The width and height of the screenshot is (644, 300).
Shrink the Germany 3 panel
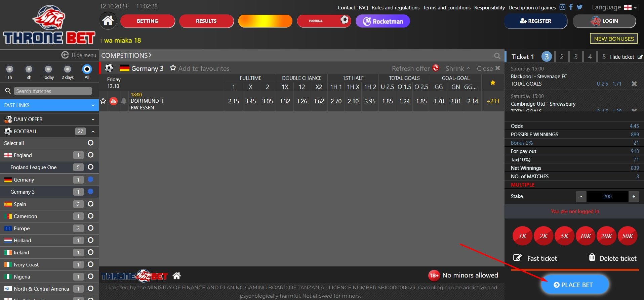pyautogui.click(x=458, y=68)
